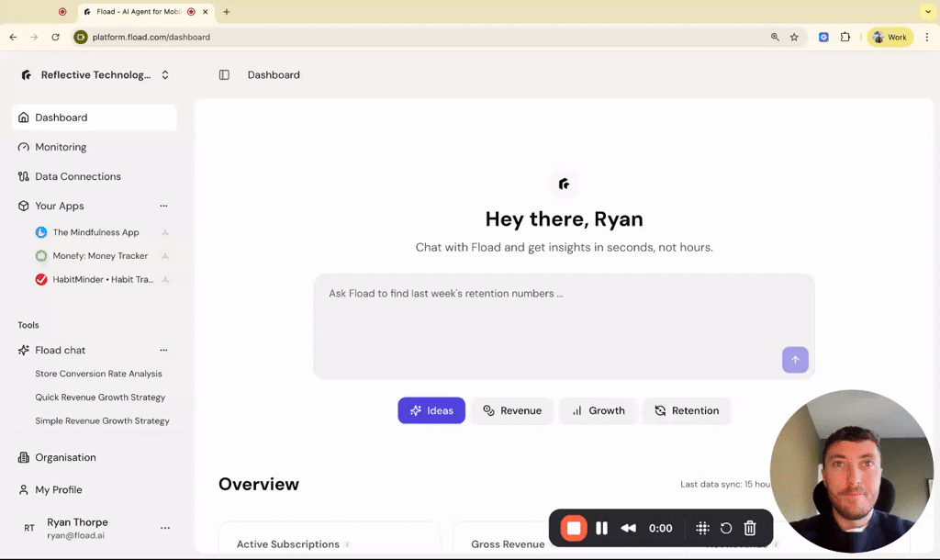
Task: Click the presenter webcam bubble
Action: [851, 471]
